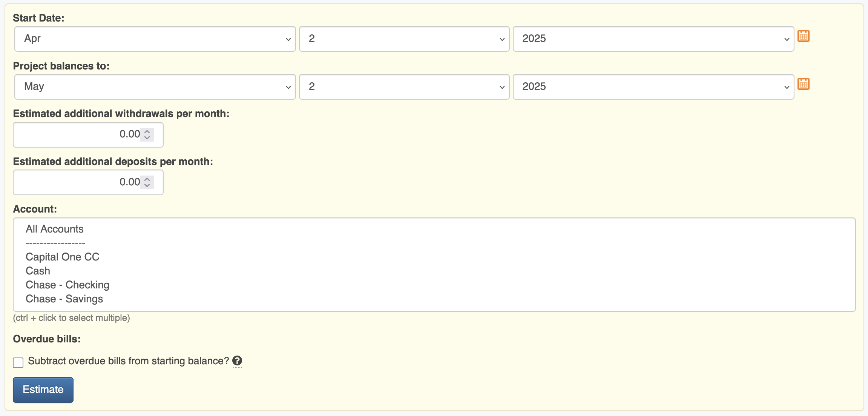Open the Start Date month dropdown showing Apr
The width and height of the screenshot is (868, 416).
tap(155, 39)
